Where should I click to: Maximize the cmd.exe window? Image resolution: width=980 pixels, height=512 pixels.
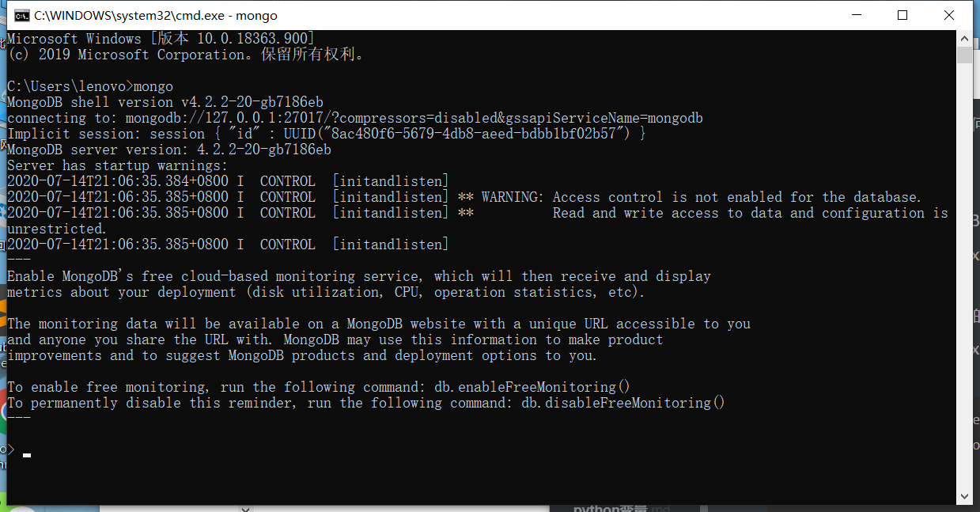[902, 15]
